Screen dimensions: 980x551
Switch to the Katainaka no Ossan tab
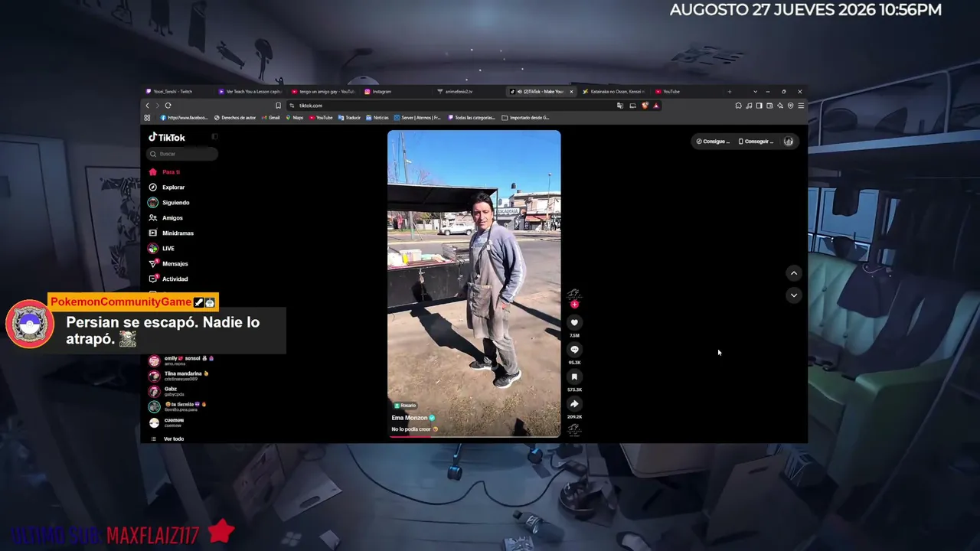[613, 92]
